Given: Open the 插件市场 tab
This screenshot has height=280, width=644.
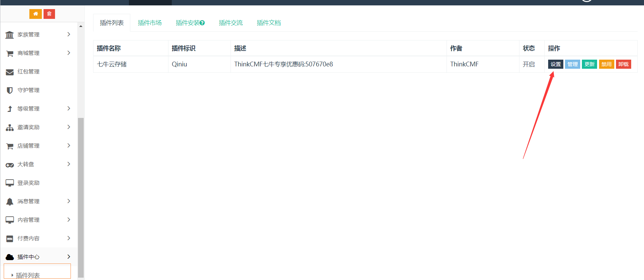Looking at the screenshot, I should tap(150, 23).
